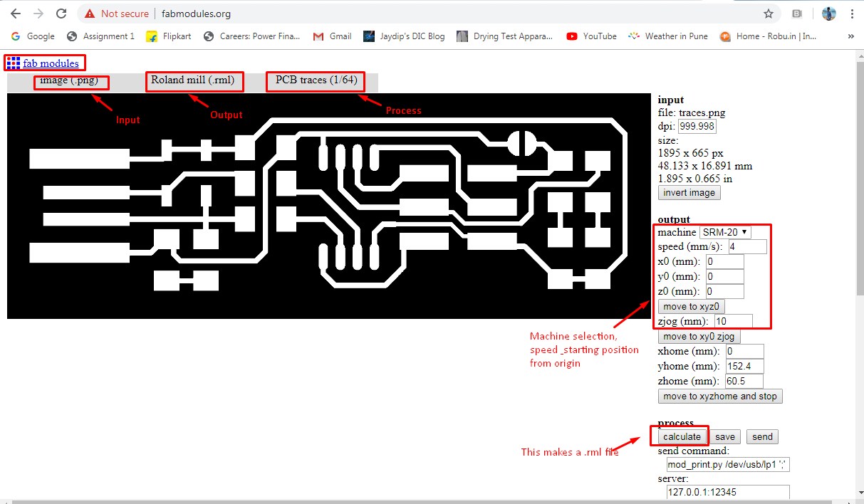Click the z0 (mm) input field

[x=724, y=292]
